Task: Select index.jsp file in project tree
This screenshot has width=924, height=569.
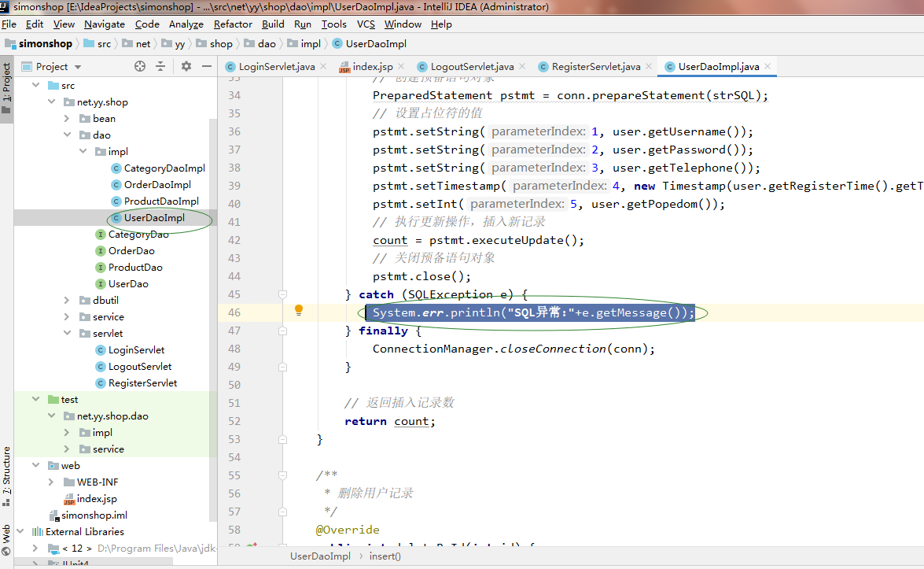Action: point(90,498)
